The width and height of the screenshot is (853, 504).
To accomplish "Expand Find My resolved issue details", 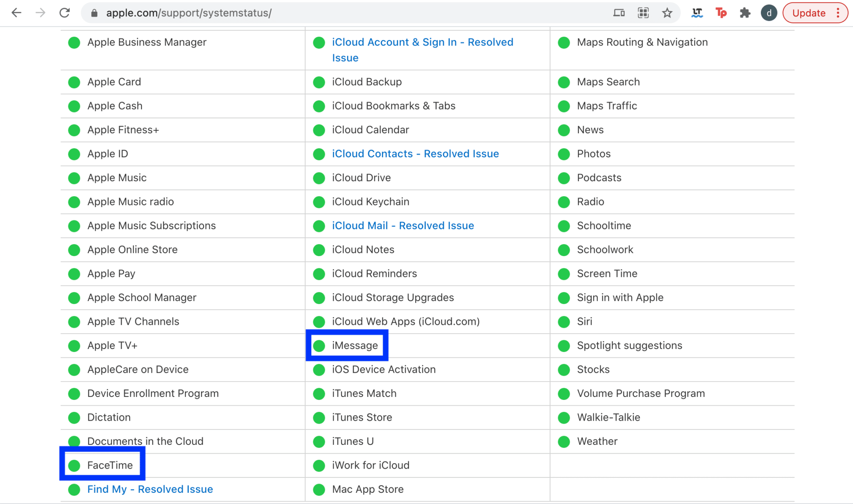I will click(150, 489).
